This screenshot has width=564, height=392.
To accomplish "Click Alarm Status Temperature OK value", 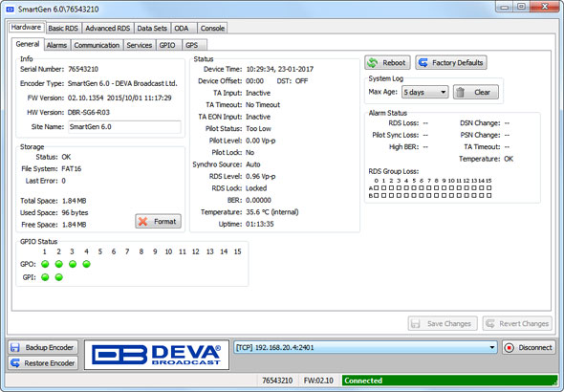I will click(x=509, y=159).
